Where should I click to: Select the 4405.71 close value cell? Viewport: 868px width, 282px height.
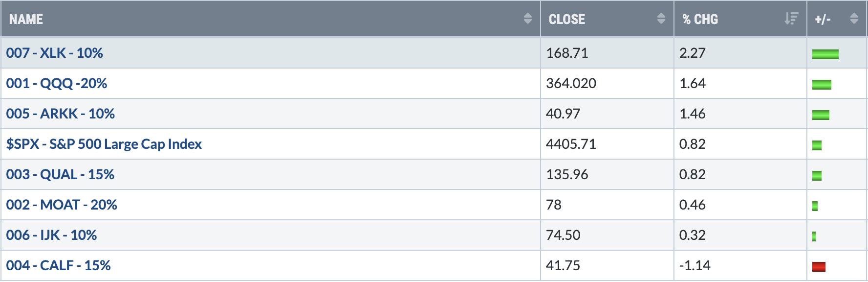pos(607,144)
